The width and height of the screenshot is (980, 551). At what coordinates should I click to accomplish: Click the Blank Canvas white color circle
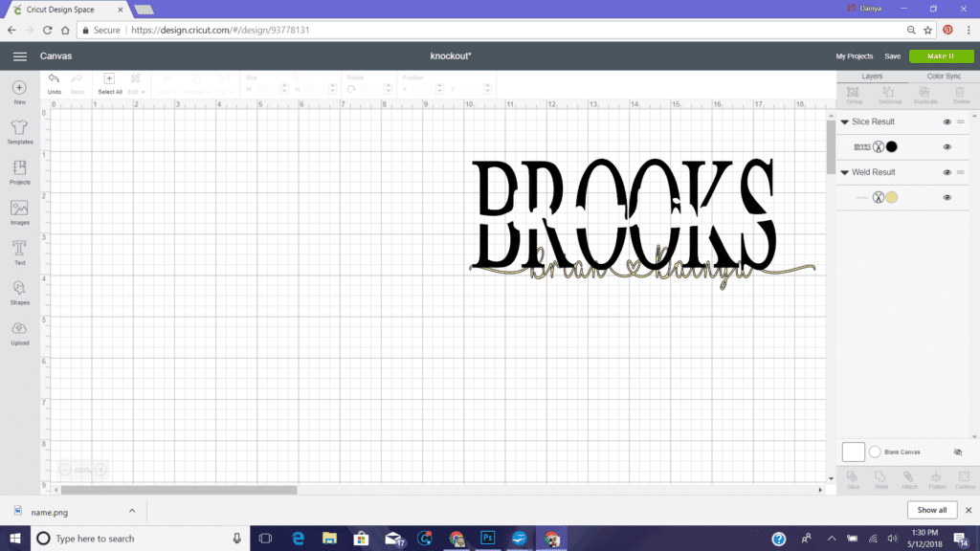click(875, 452)
